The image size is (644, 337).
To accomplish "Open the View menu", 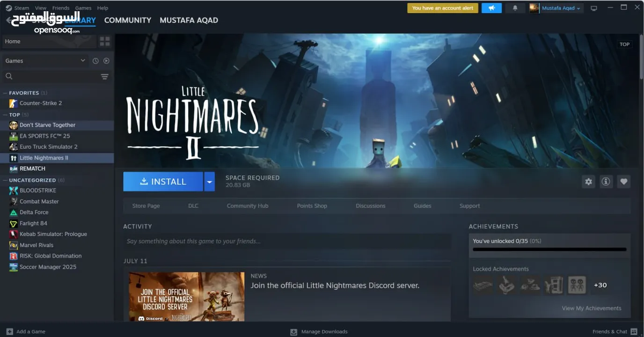I will coord(41,8).
